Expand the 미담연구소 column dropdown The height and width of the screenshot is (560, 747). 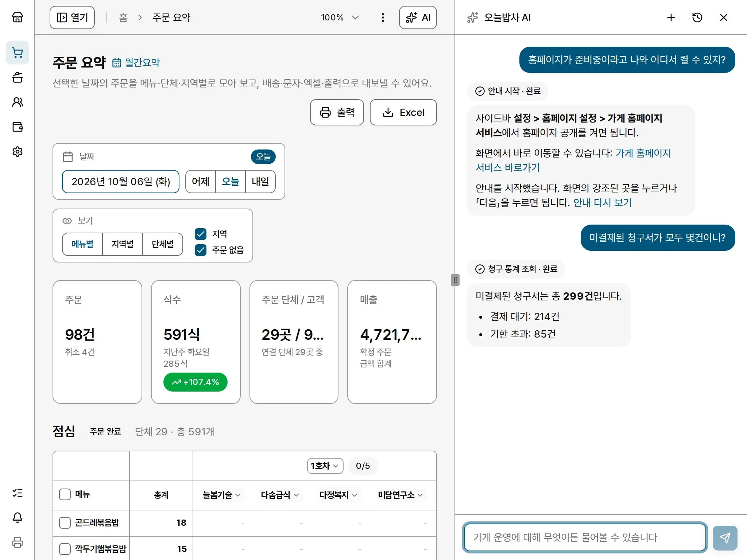tap(400, 495)
